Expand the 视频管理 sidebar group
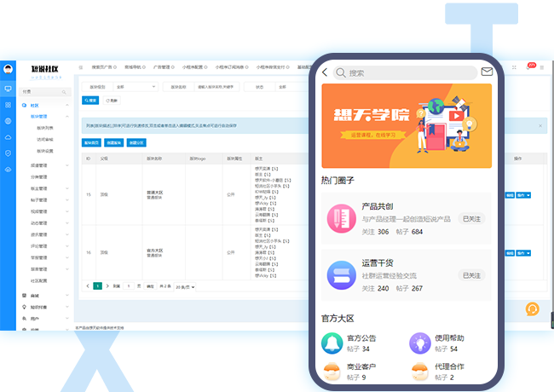Screen dimensions: 554x392 click(x=67, y=211)
